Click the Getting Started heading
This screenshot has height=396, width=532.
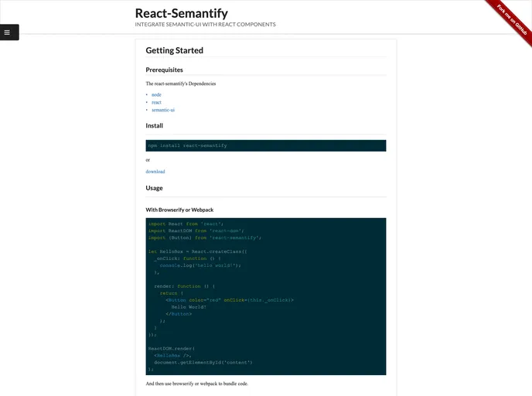pyautogui.click(x=175, y=50)
